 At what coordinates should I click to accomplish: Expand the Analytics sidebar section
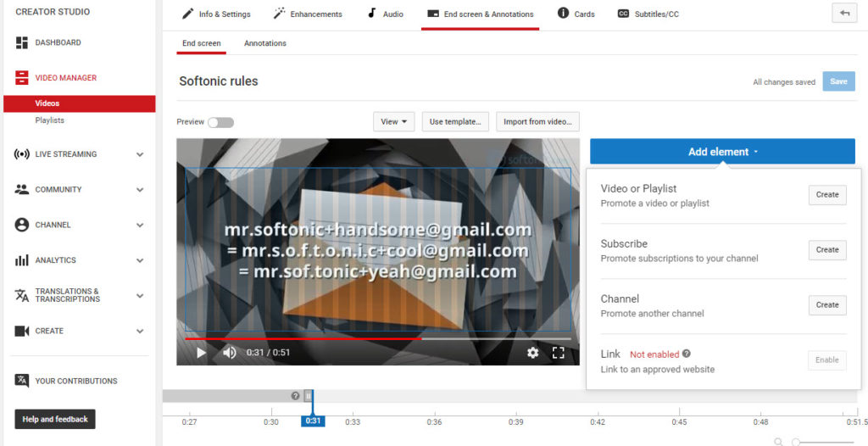point(140,260)
